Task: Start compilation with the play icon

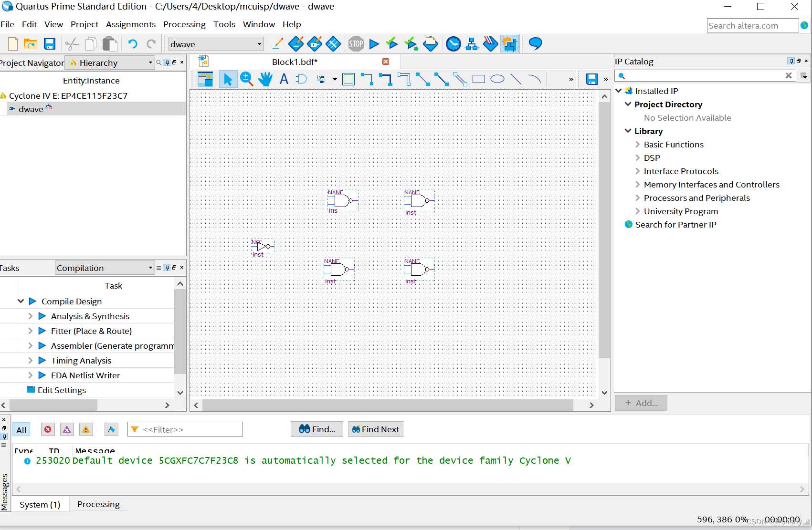Action: pyautogui.click(x=374, y=44)
